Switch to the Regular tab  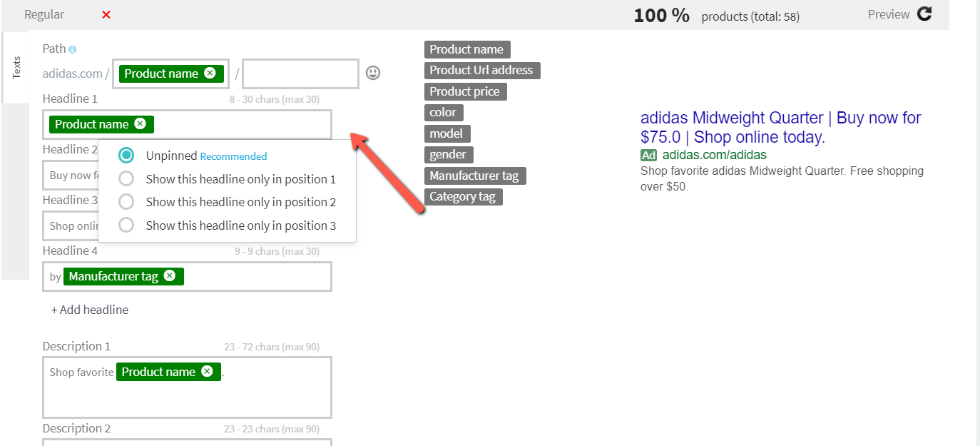44,14
